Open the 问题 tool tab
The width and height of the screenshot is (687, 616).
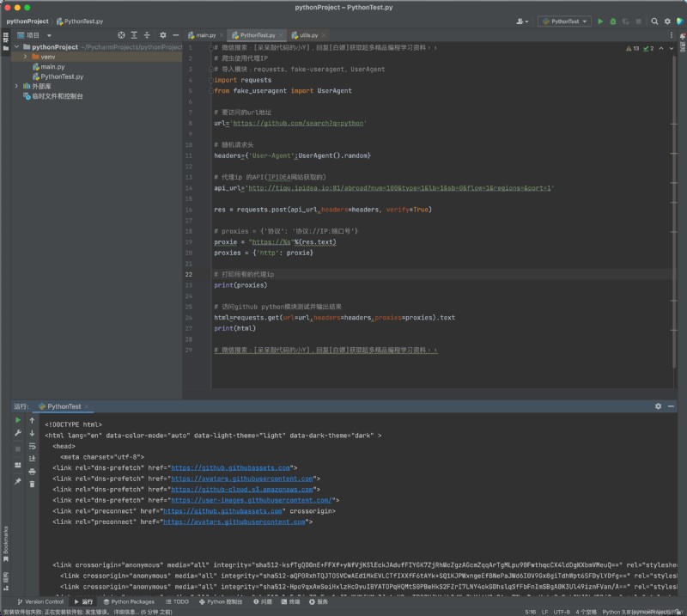[x=263, y=601]
